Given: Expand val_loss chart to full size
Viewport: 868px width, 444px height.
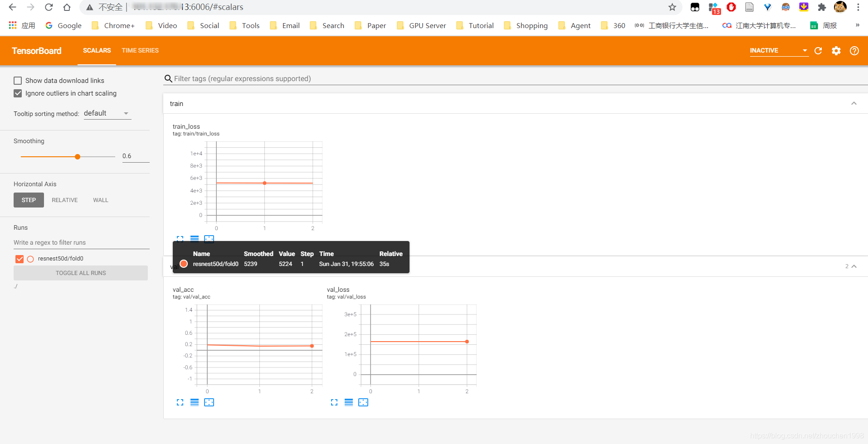Looking at the screenshot, I should click(x=334, y=402).
